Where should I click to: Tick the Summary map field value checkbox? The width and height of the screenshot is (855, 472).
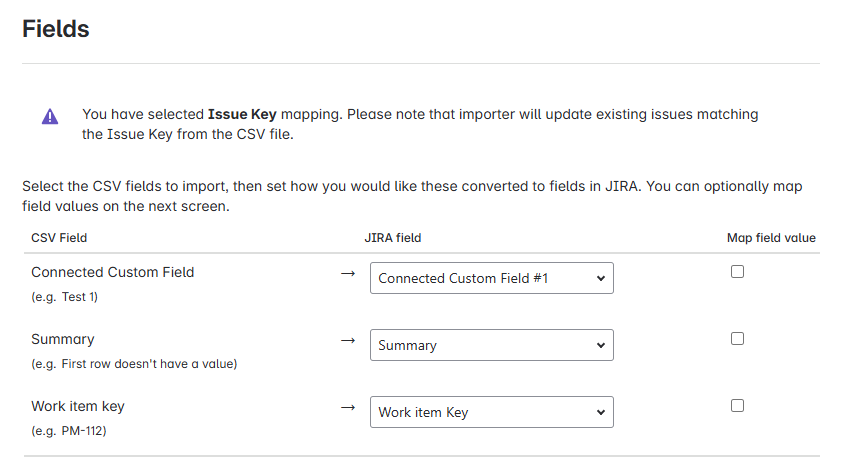tap(737, 339)
